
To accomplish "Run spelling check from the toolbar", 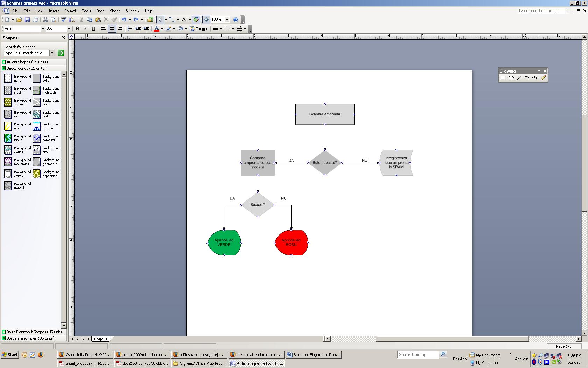I will click(x=63, y=20).
